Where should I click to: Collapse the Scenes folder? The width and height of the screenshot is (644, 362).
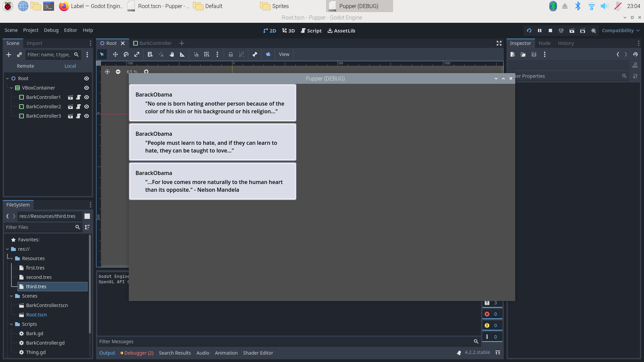point(11,296)
